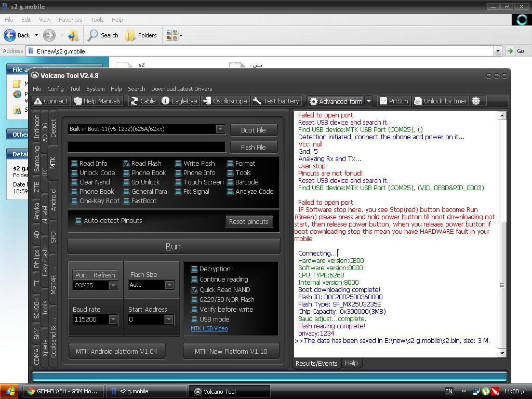Enable the Decryption checkbox
Screen dimensions: 532x399
pos(194,269)
